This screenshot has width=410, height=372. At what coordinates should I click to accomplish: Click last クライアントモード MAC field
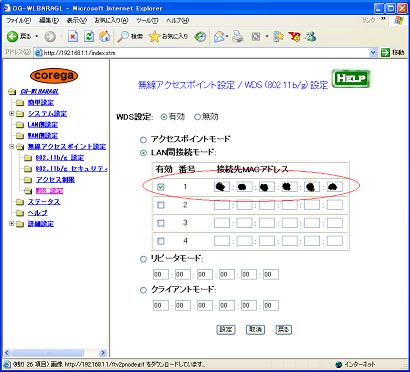tap(271, 305)
